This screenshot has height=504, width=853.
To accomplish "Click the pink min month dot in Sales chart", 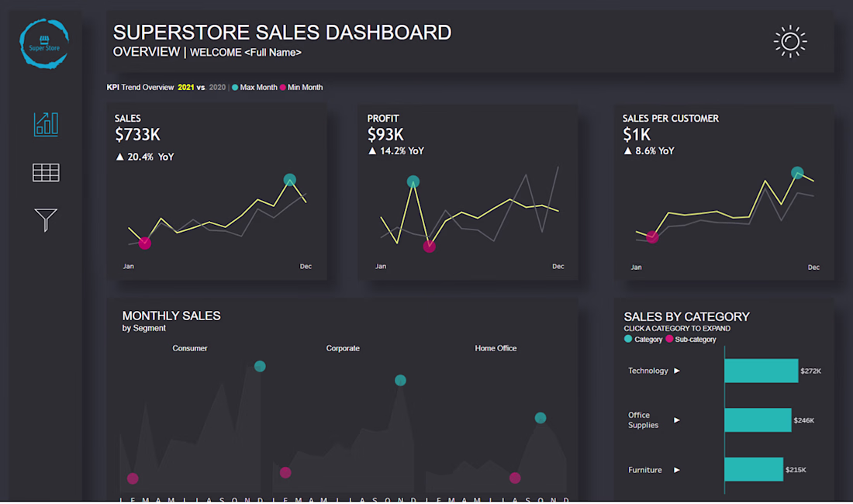I will (x=145, y=243).
